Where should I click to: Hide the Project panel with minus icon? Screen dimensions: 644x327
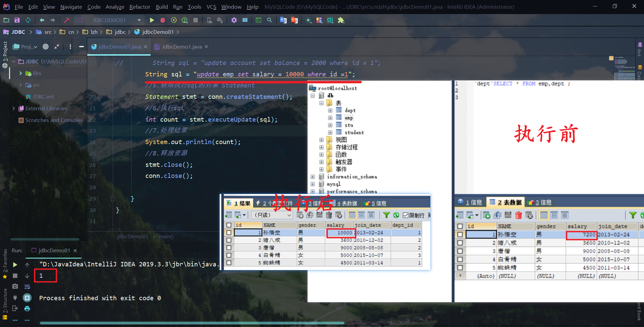(x=81, y=47)
